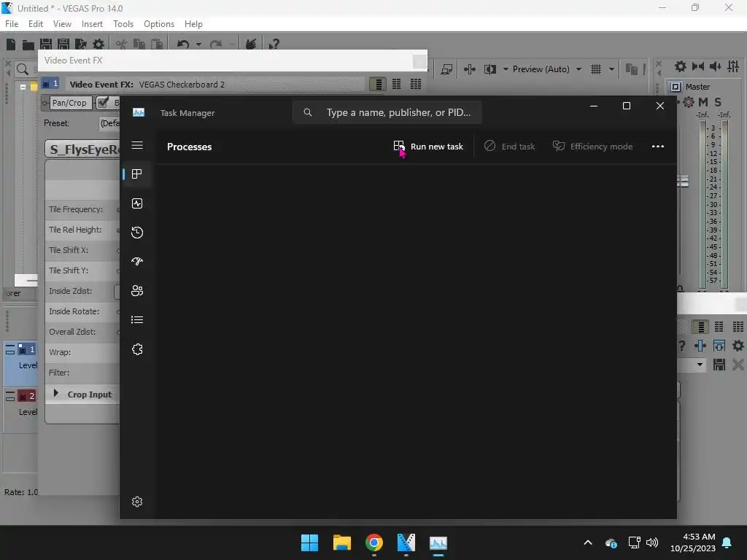Select single-column FX view icon in Video Event FX
Viewport: 747px width, 560px height.
378,85
